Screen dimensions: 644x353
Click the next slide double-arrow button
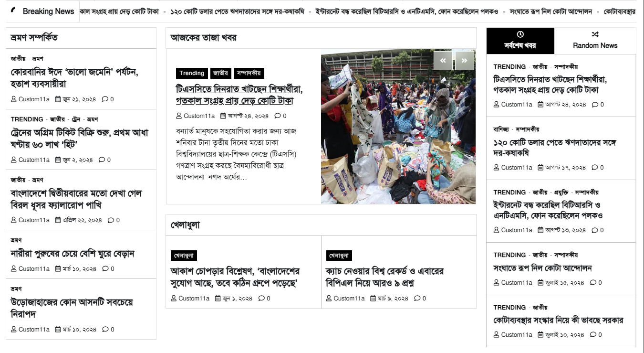(x=465, y=61)
